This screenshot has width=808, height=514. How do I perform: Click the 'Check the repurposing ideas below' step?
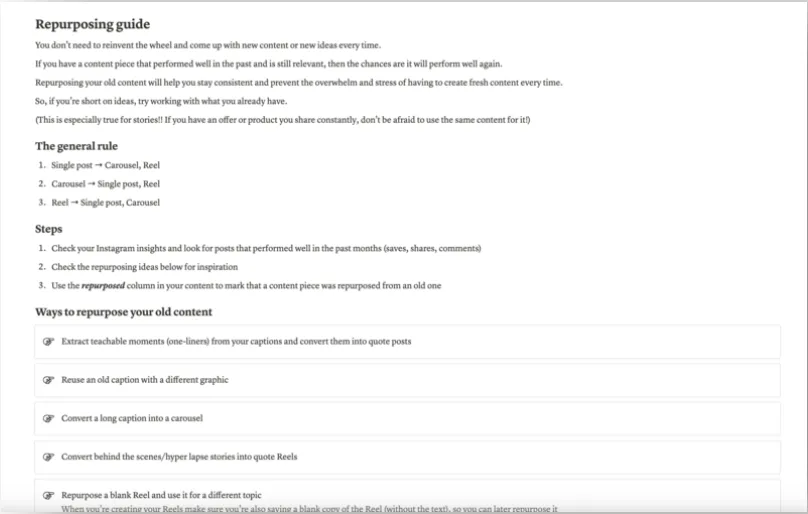click(x=144, y=267)
